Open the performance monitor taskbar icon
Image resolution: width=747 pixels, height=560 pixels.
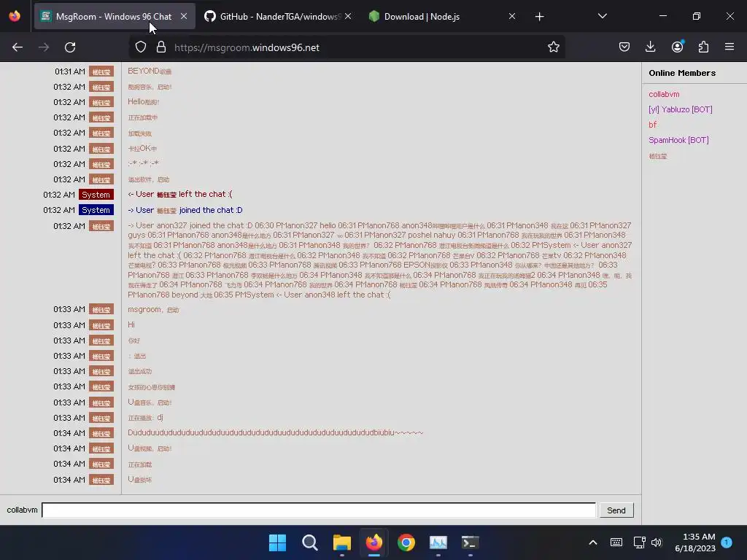coord(438,542)
